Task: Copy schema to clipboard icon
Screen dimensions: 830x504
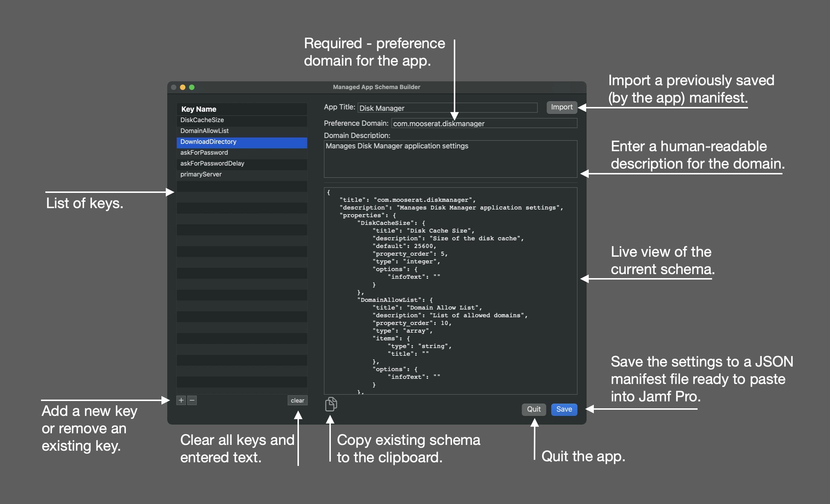Action: pyautogui.click(x=331, y=404)
